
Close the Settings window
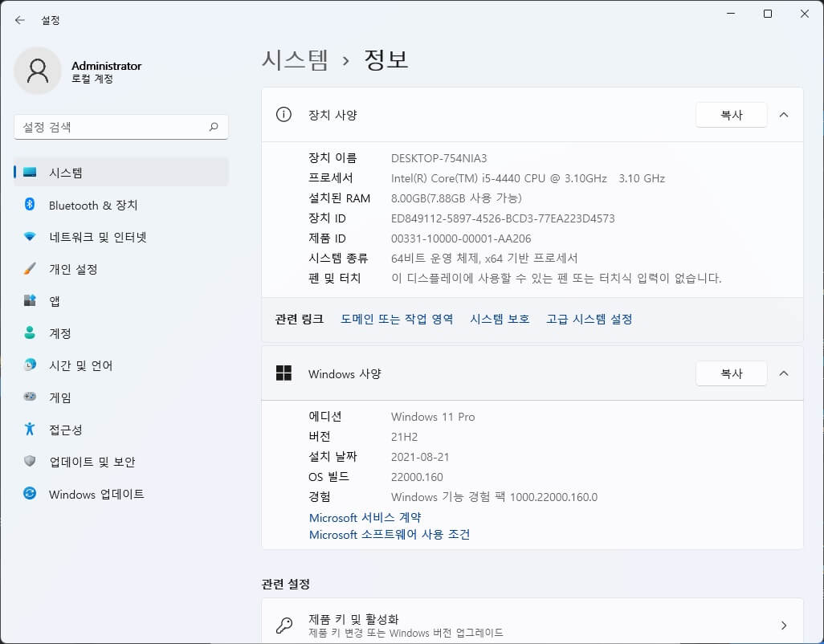click(804, 14)
